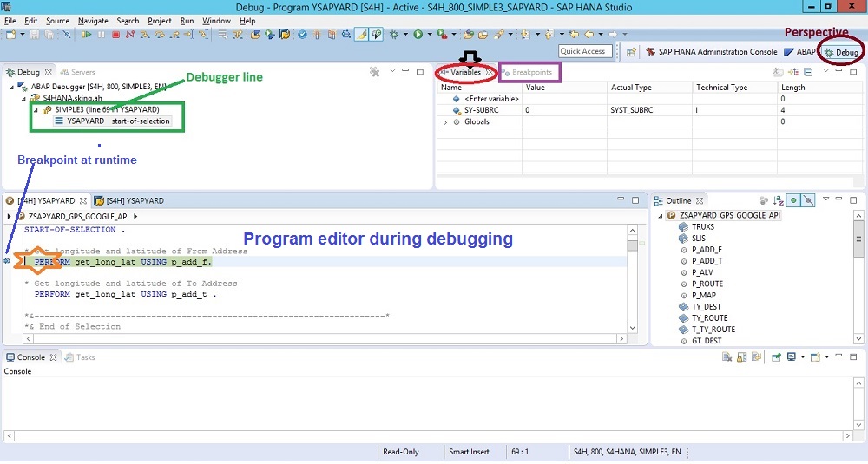Click the green Run icon in toolbar
This screenshot has width=868, height=464.
tap(418, 35)
